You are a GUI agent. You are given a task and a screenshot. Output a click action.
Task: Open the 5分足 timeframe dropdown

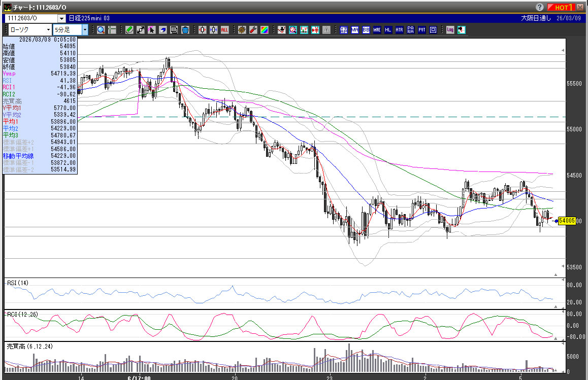point(85,30)
